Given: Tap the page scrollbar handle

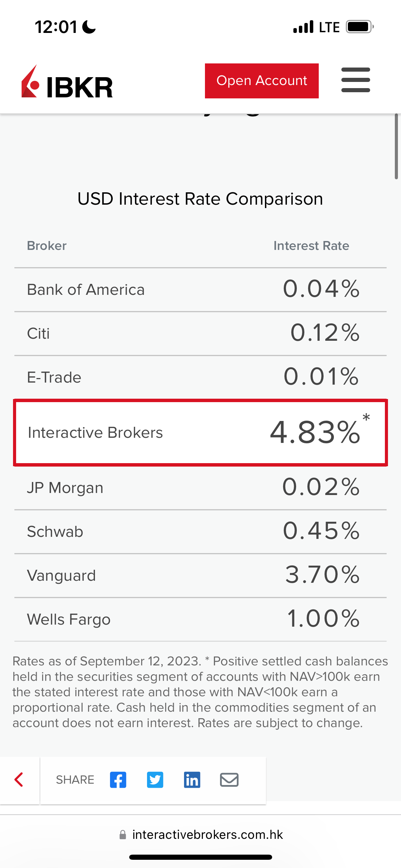Looking at the screenshot, I should tap(396, 146).
